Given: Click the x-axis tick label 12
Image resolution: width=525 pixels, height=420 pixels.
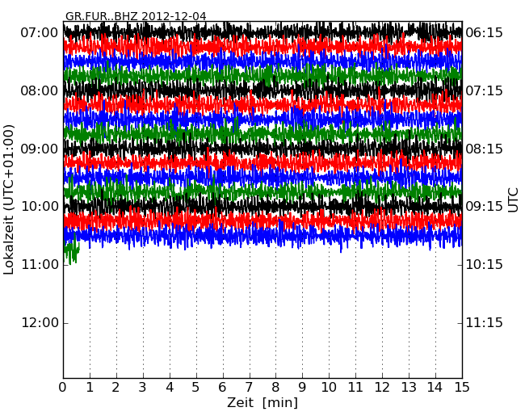Looking at the screenshot, I should tap(382, 388).
